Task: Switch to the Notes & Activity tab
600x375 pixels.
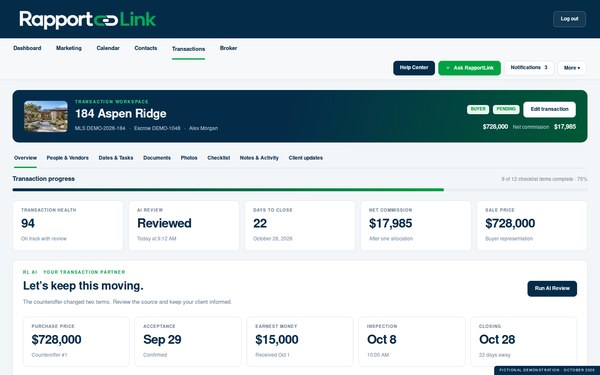Action: 259,158
